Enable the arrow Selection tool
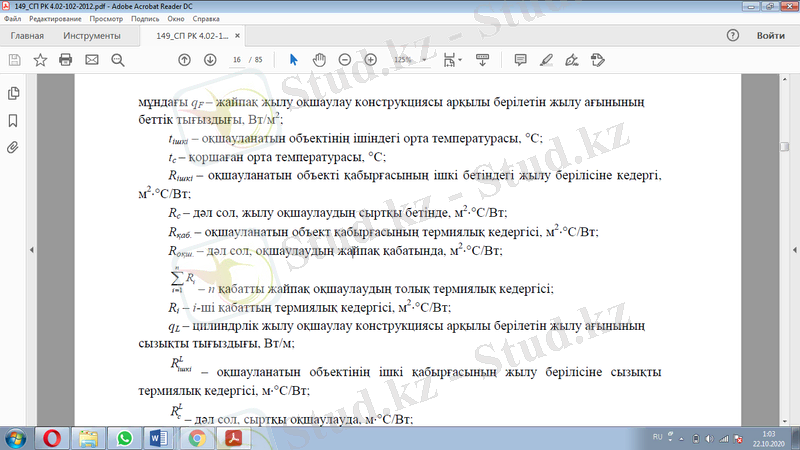 293,60
